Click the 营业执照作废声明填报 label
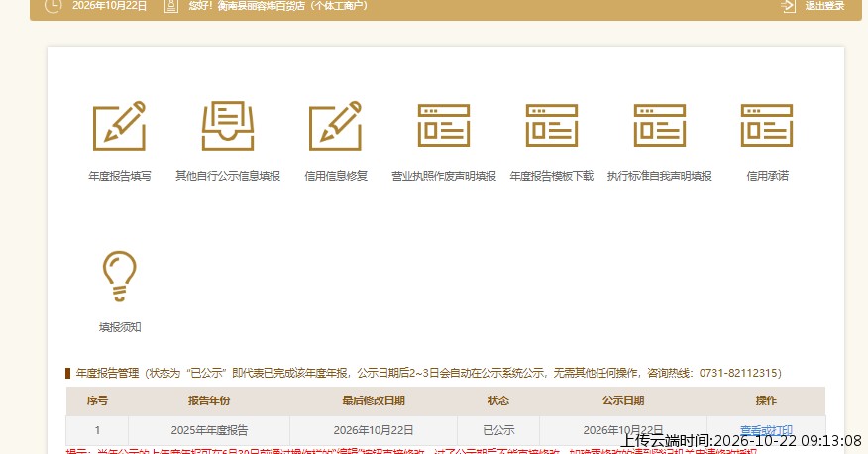Viewport: 868px width, 454px height. [x=444, y=176]
